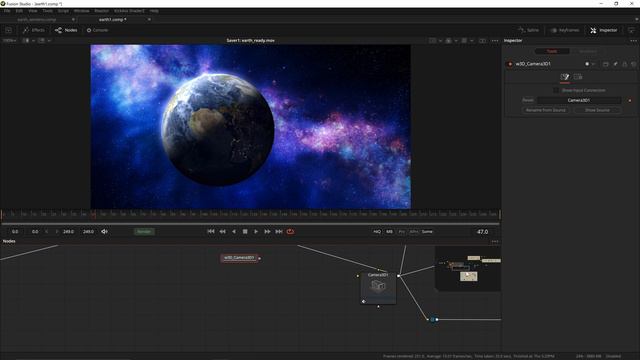Viewport: 640px width, 360px height.
Task: Open the Inspector panel three-dots menu
Action: pyautogui.click(x=633, y=40)
